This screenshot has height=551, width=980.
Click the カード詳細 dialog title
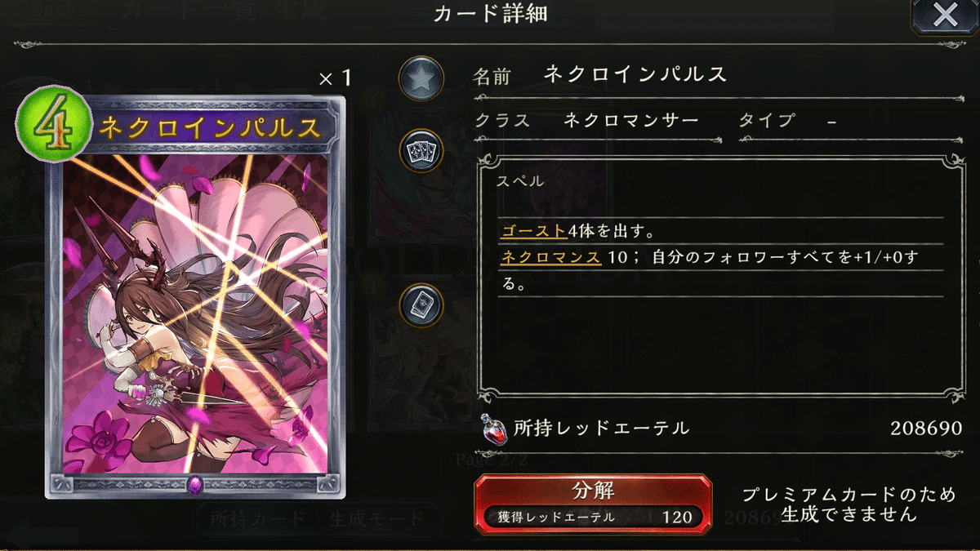click(490, 13)
